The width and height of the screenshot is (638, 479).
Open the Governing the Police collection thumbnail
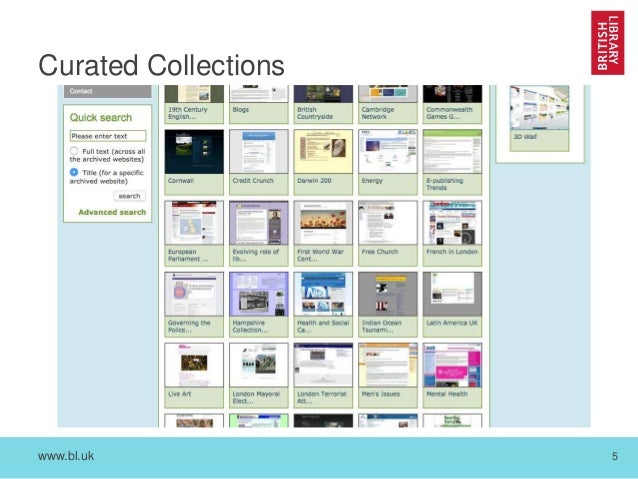pyautogui.click(x=194, y=294)
